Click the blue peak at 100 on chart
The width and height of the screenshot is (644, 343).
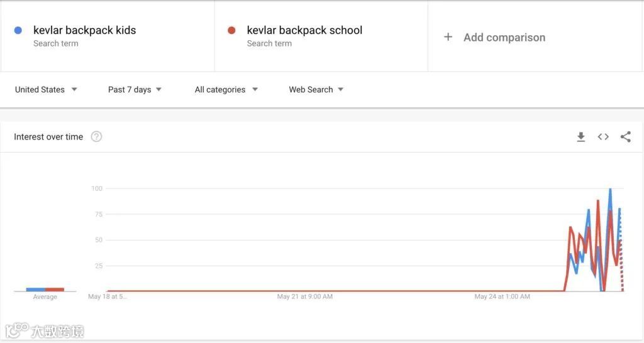(x=610, y=190)
